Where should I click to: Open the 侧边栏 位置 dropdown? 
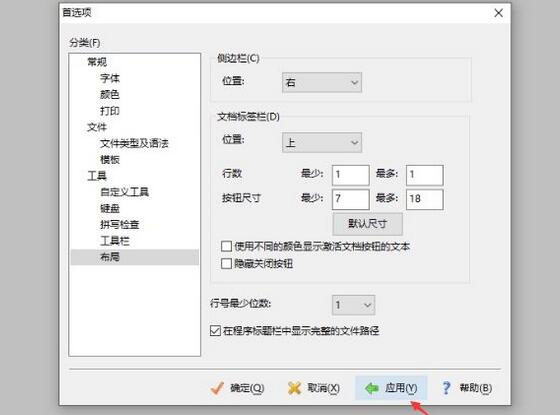click(322, 82)
